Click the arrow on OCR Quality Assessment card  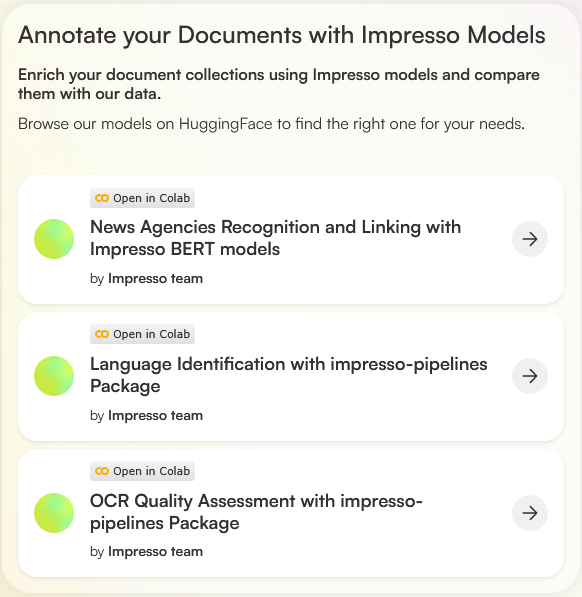pos(529,513)
